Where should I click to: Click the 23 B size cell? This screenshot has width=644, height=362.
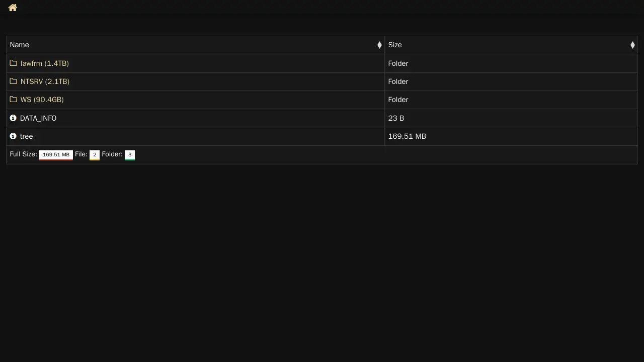396,118
